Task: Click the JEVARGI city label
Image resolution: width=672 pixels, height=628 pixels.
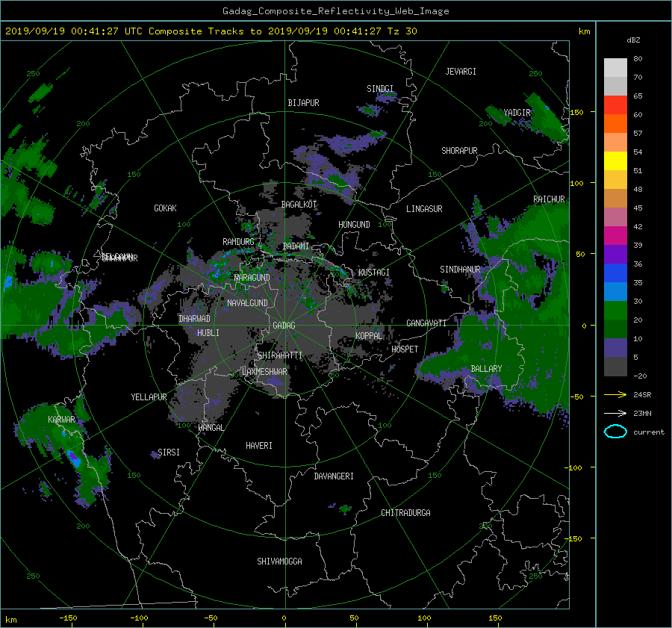Action: click(x=461, y=72)
